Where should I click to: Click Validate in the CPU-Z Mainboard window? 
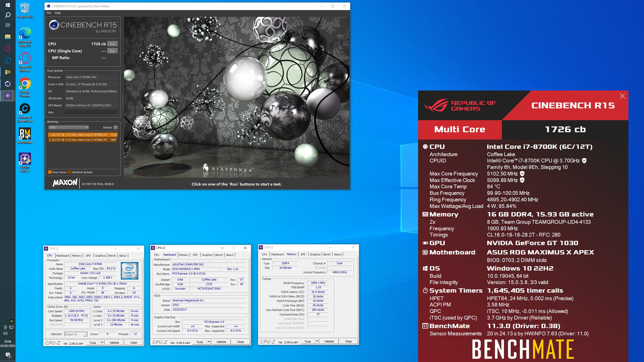tap(221, 342)
